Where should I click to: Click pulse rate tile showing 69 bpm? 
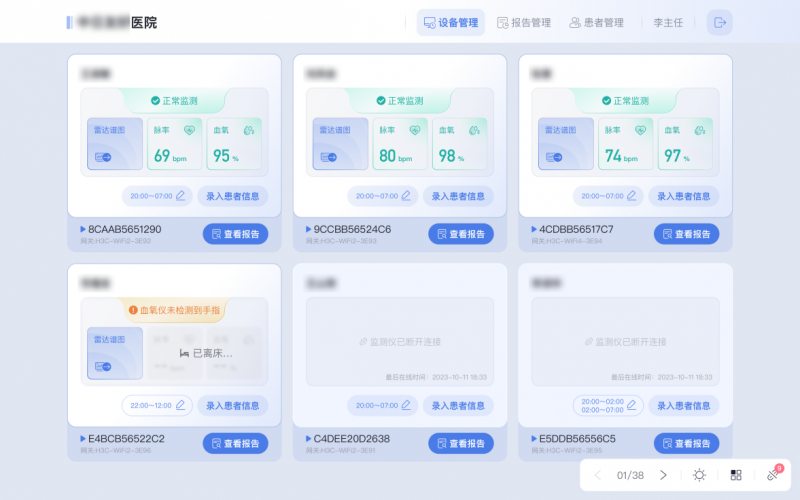(x=174, y=144)
